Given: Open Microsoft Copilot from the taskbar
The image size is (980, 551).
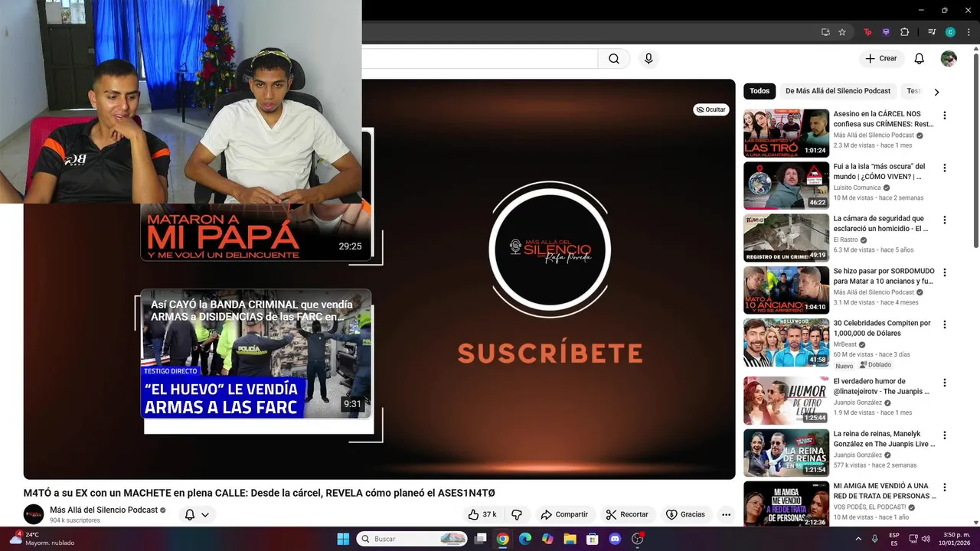Looking at the screenshot, I should coord(547,539).
